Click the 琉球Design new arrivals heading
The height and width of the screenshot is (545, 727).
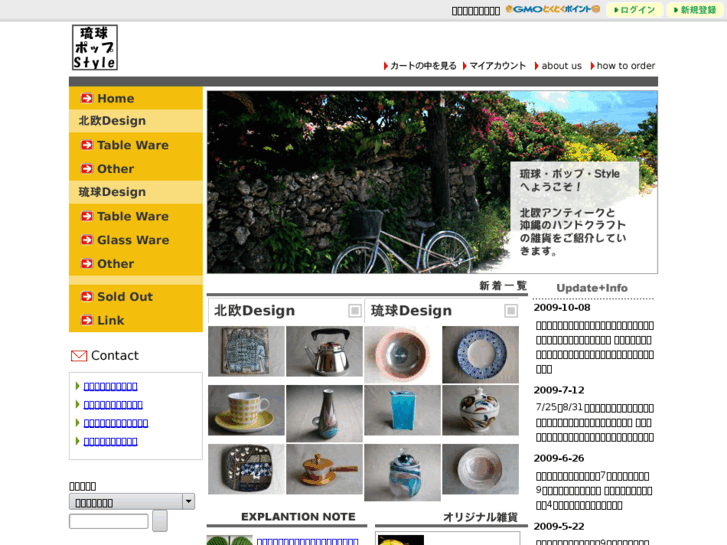411,310
